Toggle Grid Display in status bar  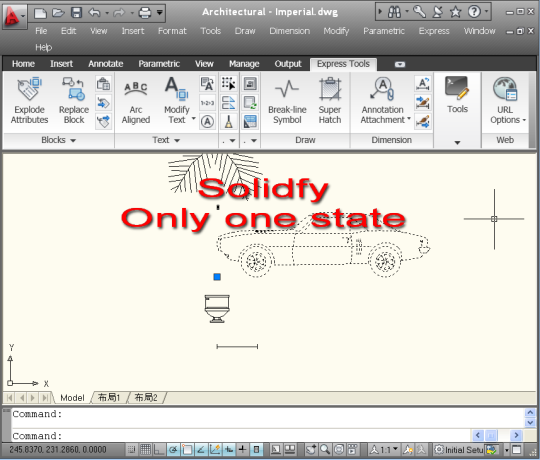click(145, 449)
